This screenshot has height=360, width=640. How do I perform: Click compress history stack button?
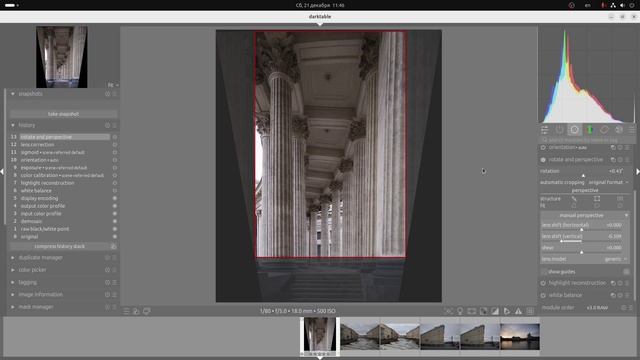pyautogui.click(x=60, y=247)
